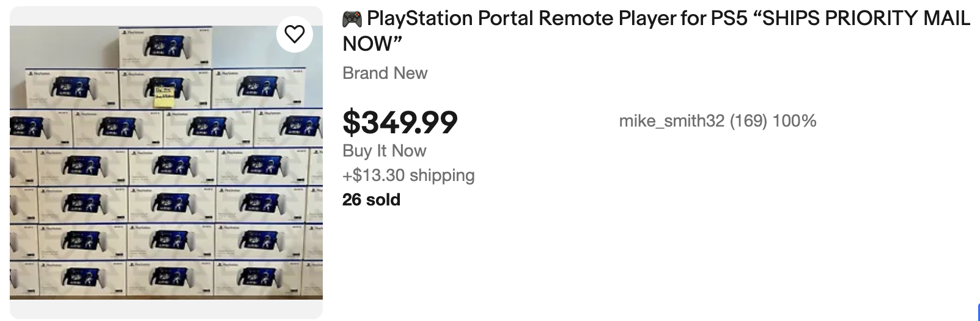View seller mike_smith32 profile
The image size is (980, 321).
click(671, 121)
